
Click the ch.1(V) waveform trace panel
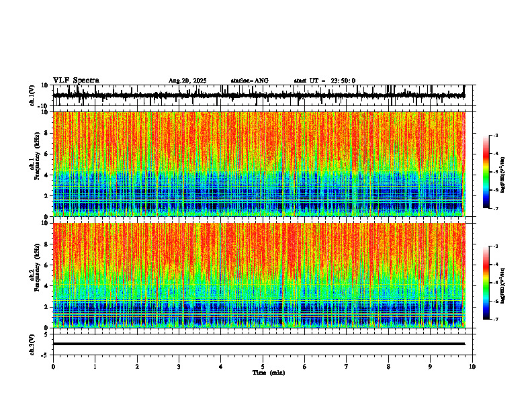(264, 95)
